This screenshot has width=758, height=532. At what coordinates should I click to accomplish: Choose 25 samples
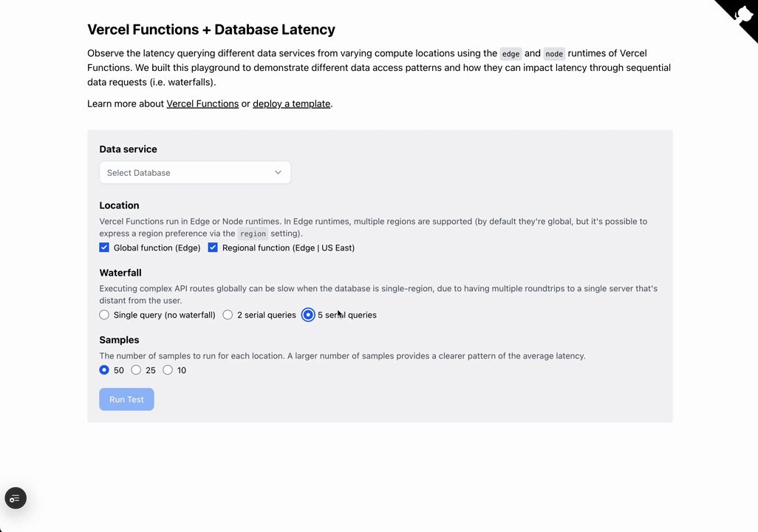point(136,370)
